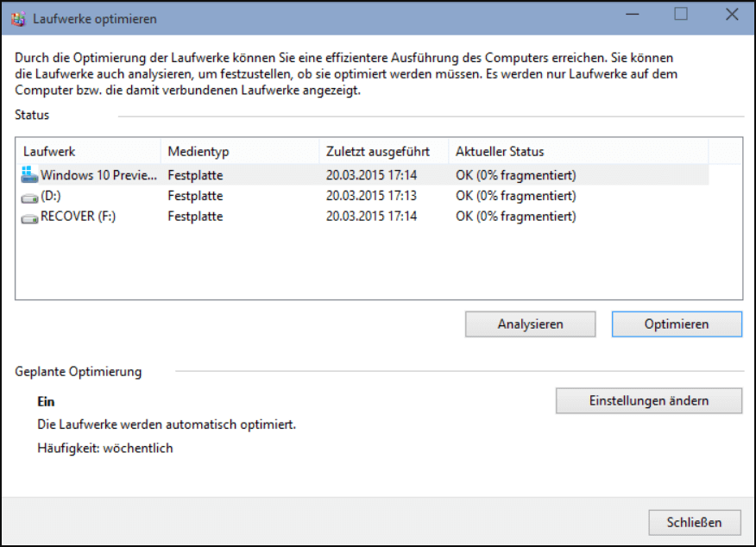Click the Windows 10 Preview drive icon
The image size is (756, 547).
pos(29,174)
